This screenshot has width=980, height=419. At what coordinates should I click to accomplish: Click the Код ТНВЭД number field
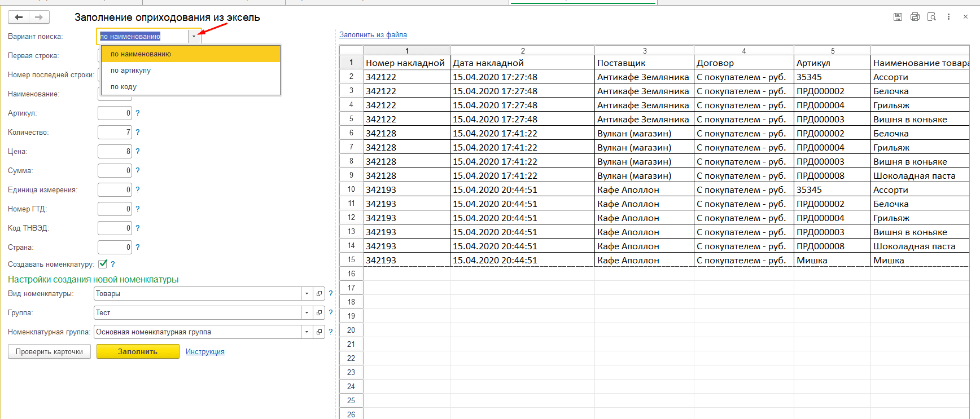[115, 228]
